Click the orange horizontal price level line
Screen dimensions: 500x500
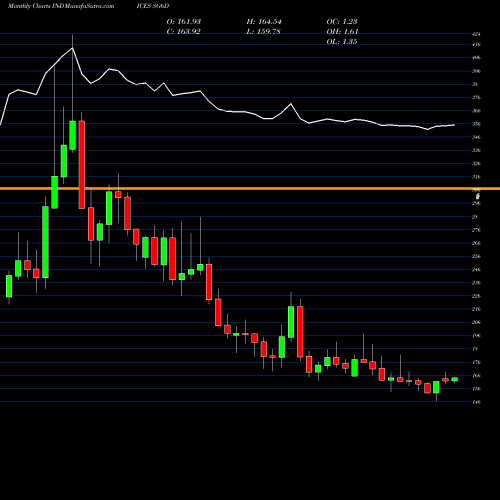tap(250, 189)
